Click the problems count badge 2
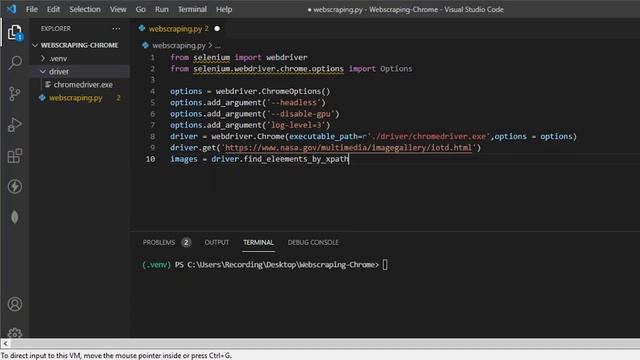Image resolution: width=640 pixels, height=360 pixels. point(186,242)
